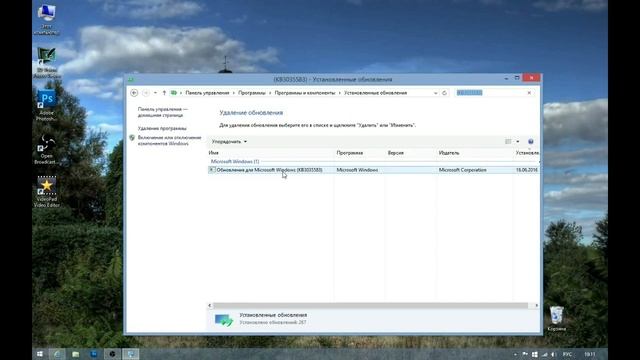Open the This PC desktop icon
The image size is (640, 360).
(x=47, y=19)
